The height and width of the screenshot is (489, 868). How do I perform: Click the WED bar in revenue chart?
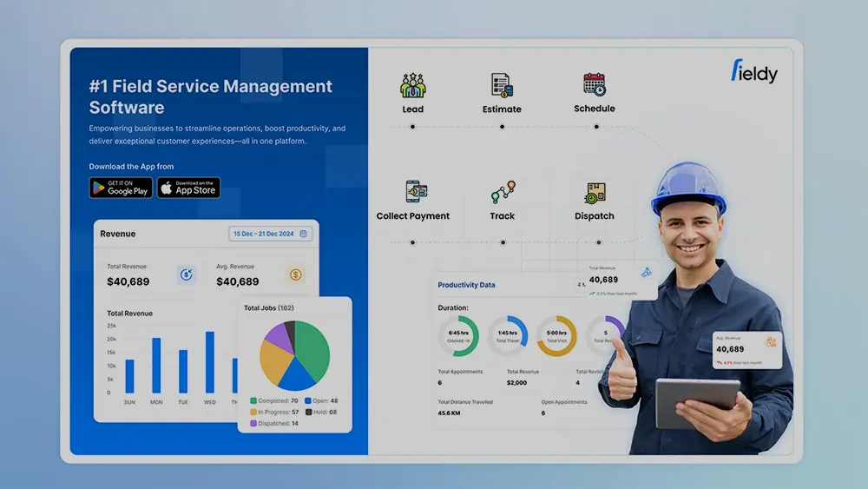pos(210,362)
